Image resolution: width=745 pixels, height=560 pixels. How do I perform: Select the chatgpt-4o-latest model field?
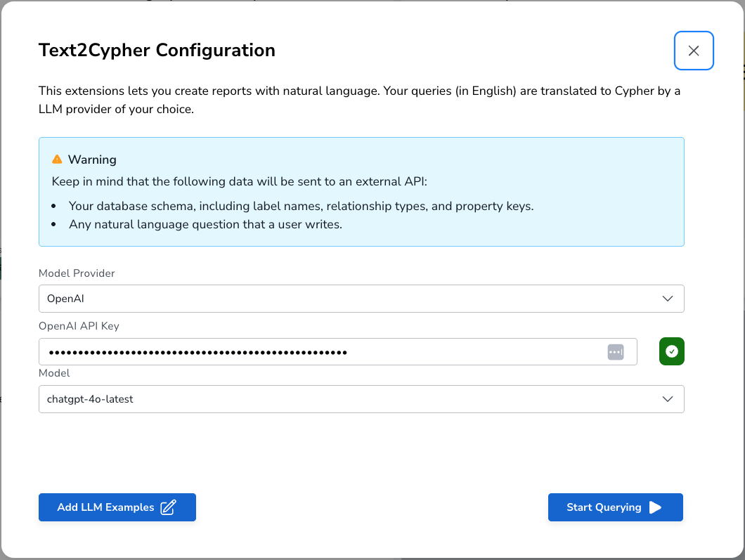click(361, 398)
